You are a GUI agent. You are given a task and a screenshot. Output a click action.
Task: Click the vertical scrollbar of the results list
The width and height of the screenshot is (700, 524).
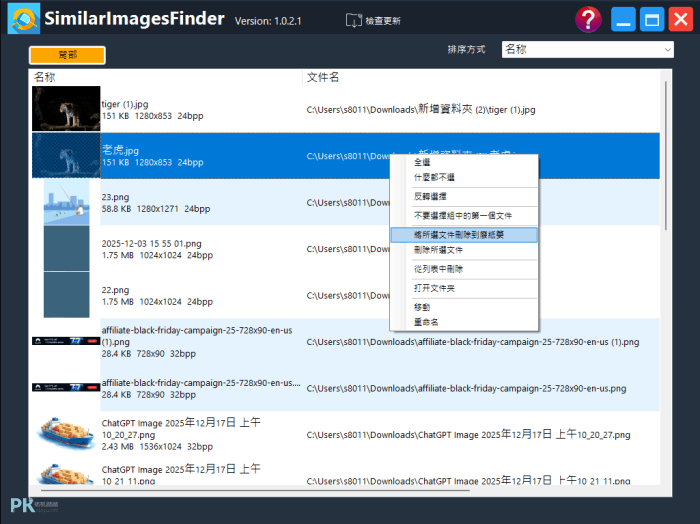(x=666, y=156)
